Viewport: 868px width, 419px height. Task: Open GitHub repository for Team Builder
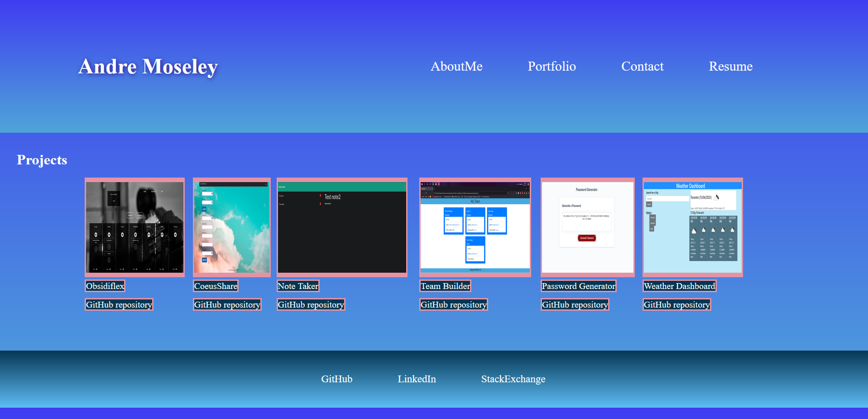453,304
